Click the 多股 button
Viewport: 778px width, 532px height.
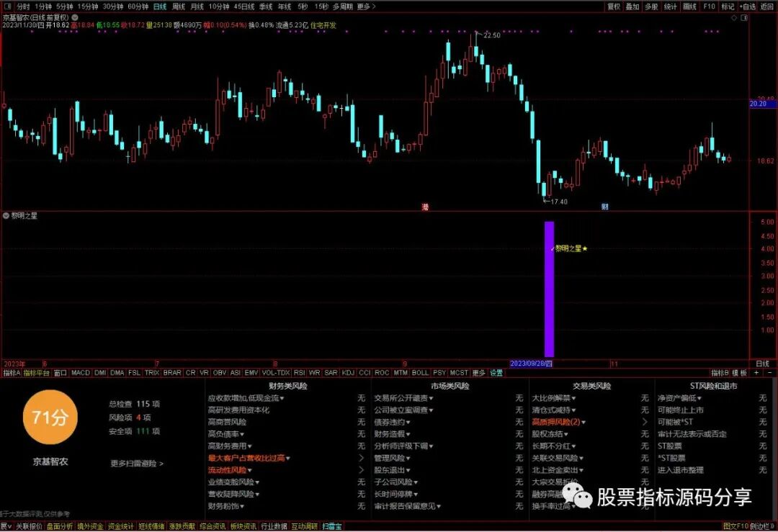point(651,6)
